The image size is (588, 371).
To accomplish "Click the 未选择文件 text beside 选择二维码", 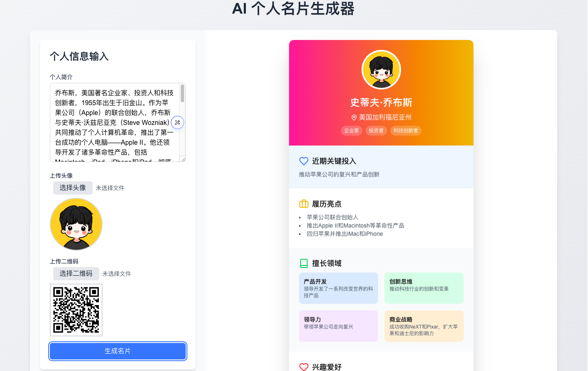I will 117,274.
